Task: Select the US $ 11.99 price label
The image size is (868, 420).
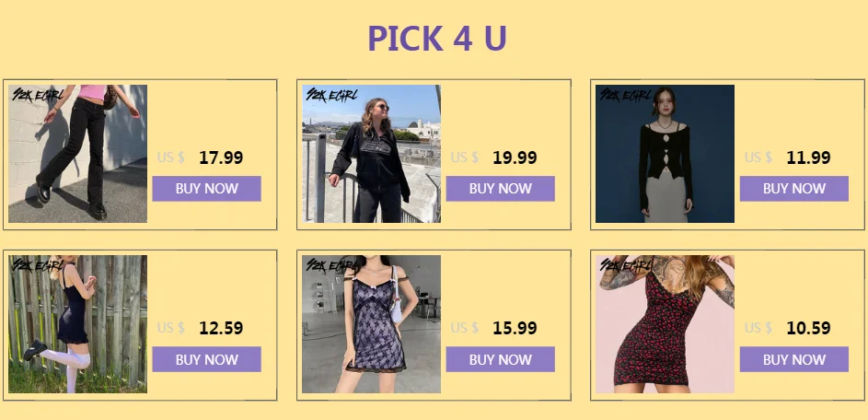Action: coord(787,157)
